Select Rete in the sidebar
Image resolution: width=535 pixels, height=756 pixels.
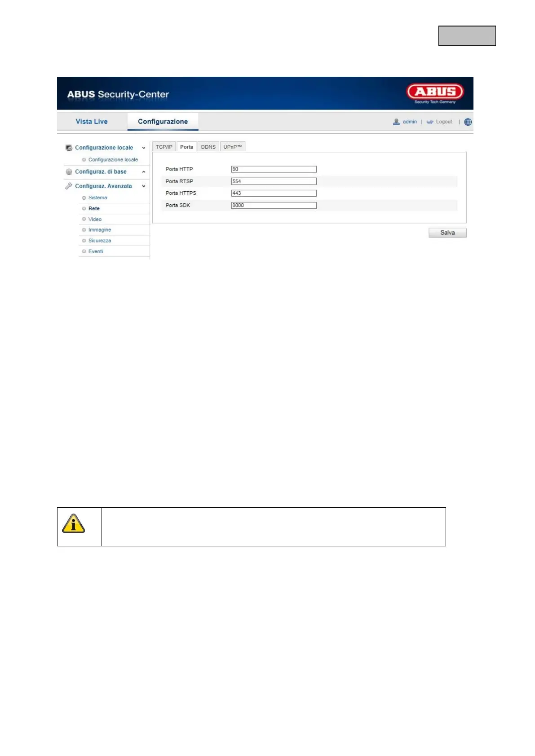tap(94, 208)
